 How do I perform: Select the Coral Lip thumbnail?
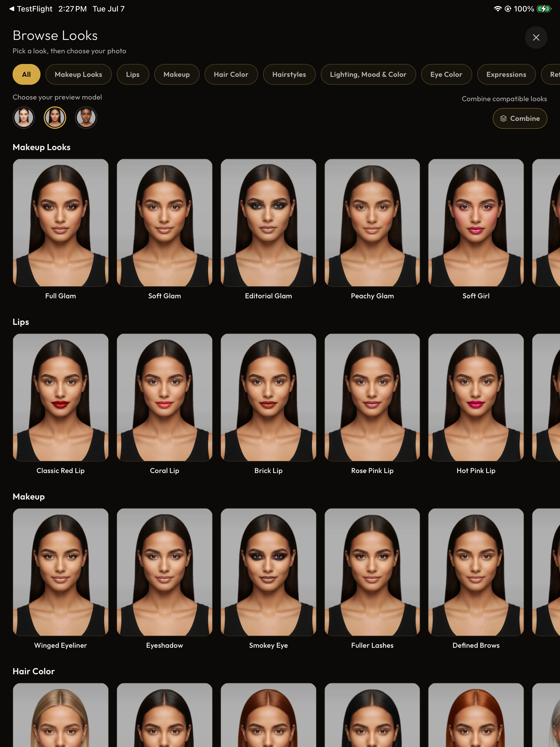[165, 398]
